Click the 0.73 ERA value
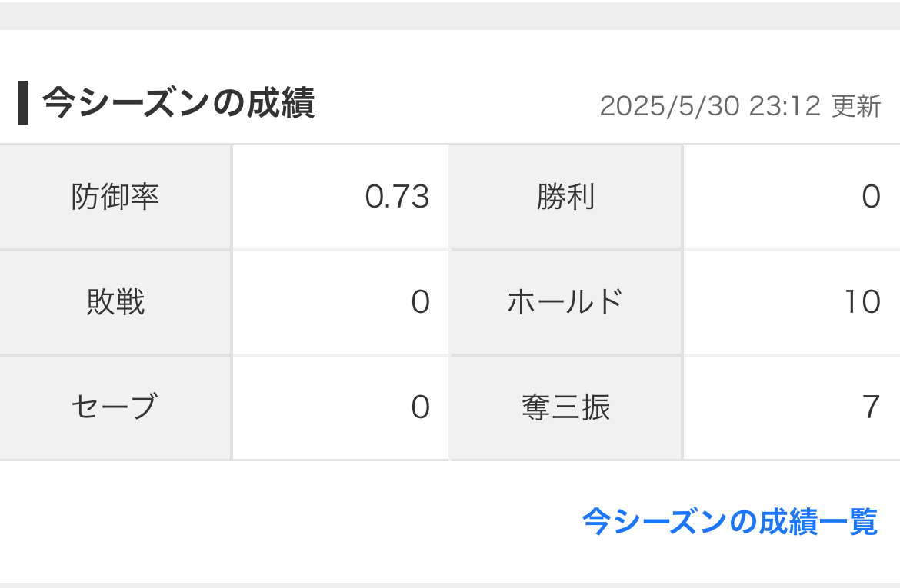The height and width of the screenshot is (588, 900). (397, 198)
